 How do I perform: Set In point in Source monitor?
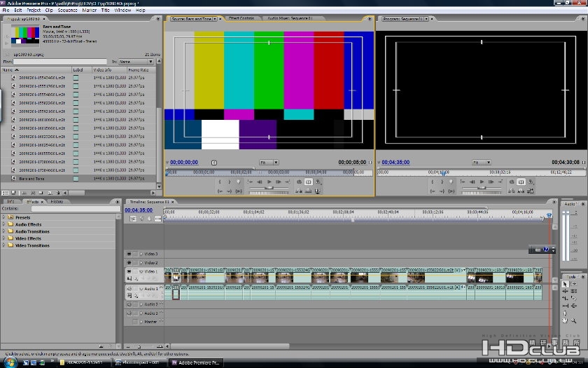[x=220, y=182]
